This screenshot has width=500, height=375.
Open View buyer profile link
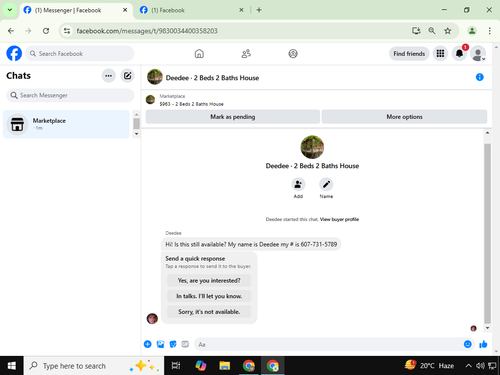pyautogui.click(x=339, y=219)
